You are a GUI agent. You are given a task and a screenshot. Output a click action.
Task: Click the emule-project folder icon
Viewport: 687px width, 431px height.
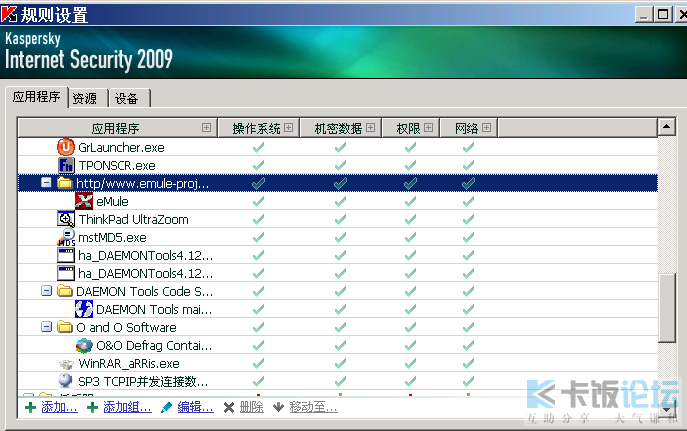[65, 183]
